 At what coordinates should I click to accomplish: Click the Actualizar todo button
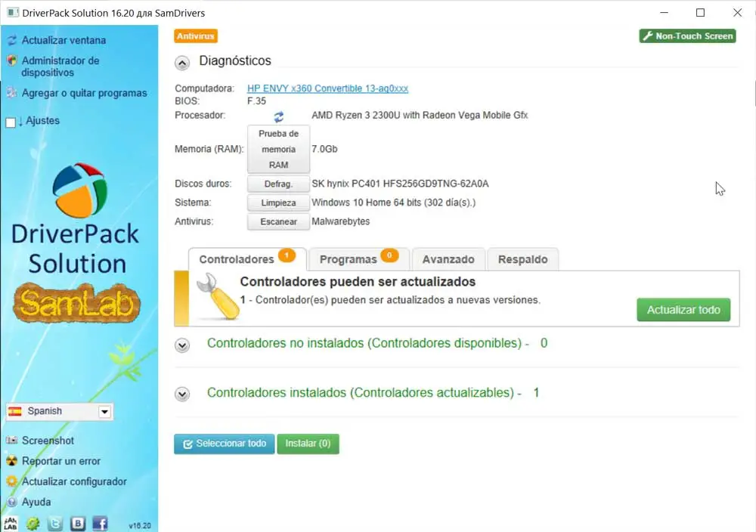683,310
